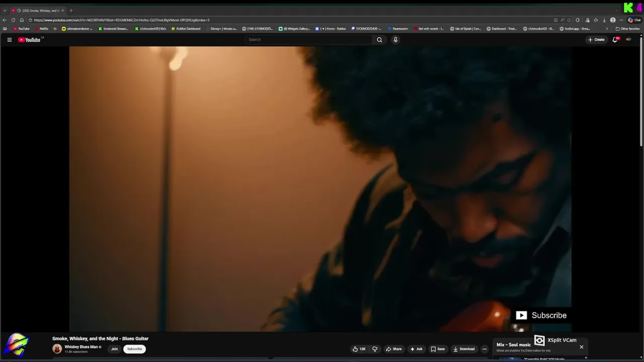Open the ultimatecardzone bookmark
The image size is (644, 362).
pyautogui.click(x=77, y=29)
